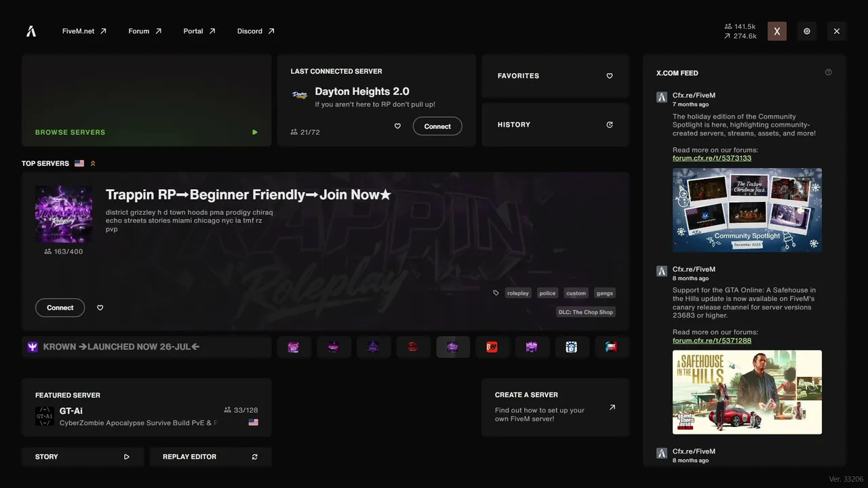Click the Cfx.re/FiveM avatar on the 7-months-ago post
The height and width of the screenshot is (488, 868).
click(x=662, y=97)
